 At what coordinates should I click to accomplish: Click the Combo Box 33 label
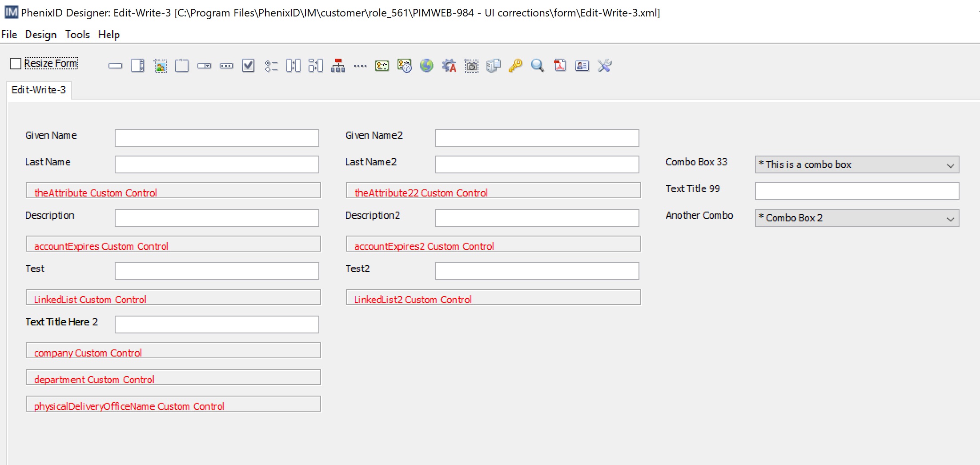tap(696, 162)
